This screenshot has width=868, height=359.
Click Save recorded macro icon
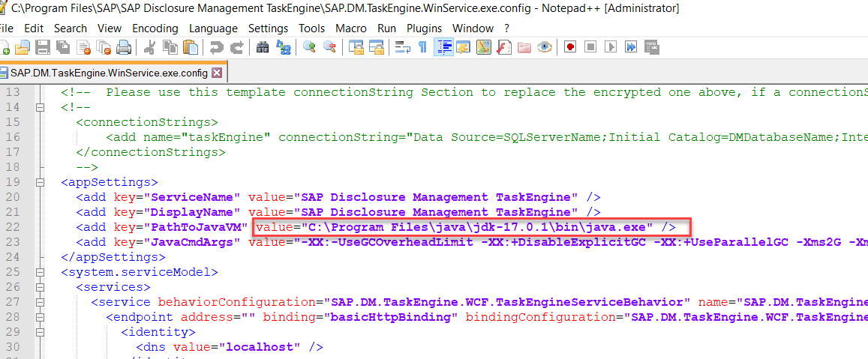click(x=651, y=47)
